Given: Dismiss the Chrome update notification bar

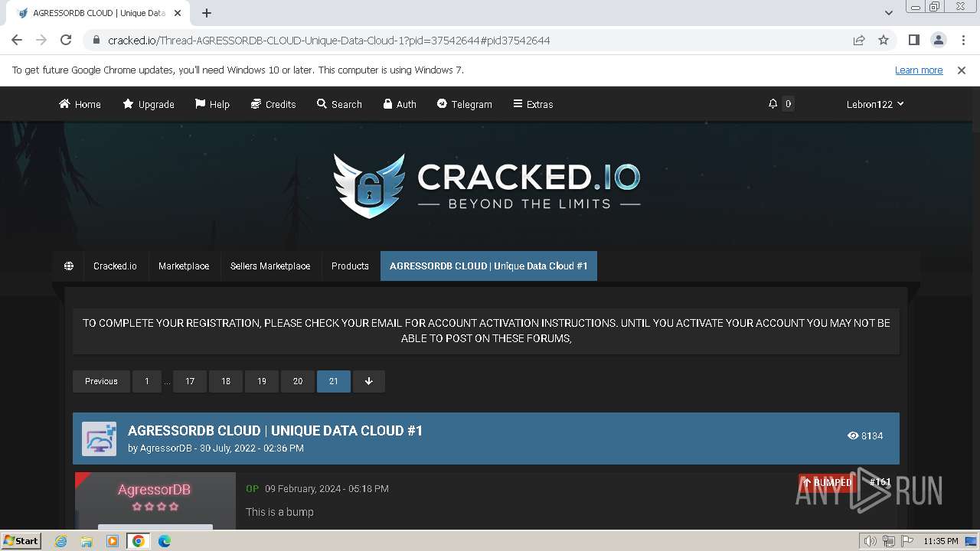Looking at the screenshot, I should [x=962, y=70].
